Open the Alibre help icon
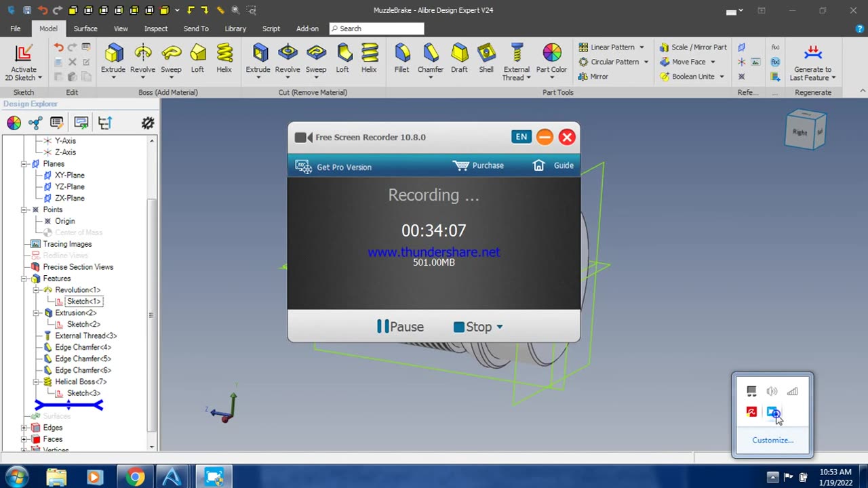The image size is (868, 488). 860,28
